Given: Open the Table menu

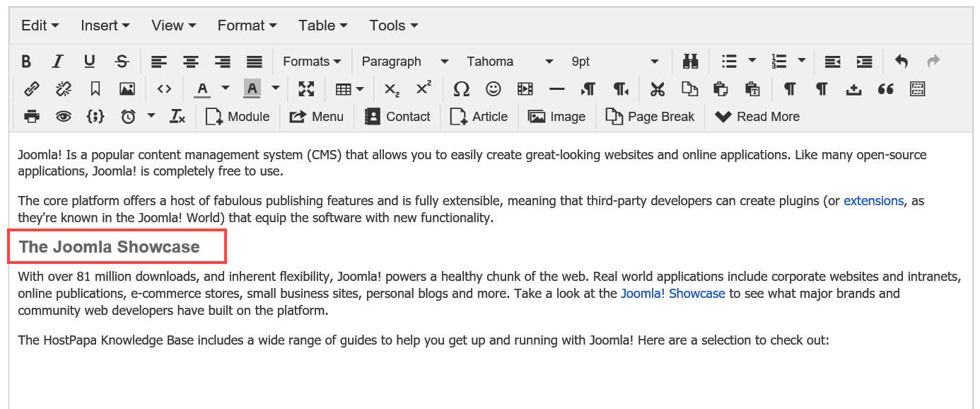Looking at the screenshot, I should [322, 25].
